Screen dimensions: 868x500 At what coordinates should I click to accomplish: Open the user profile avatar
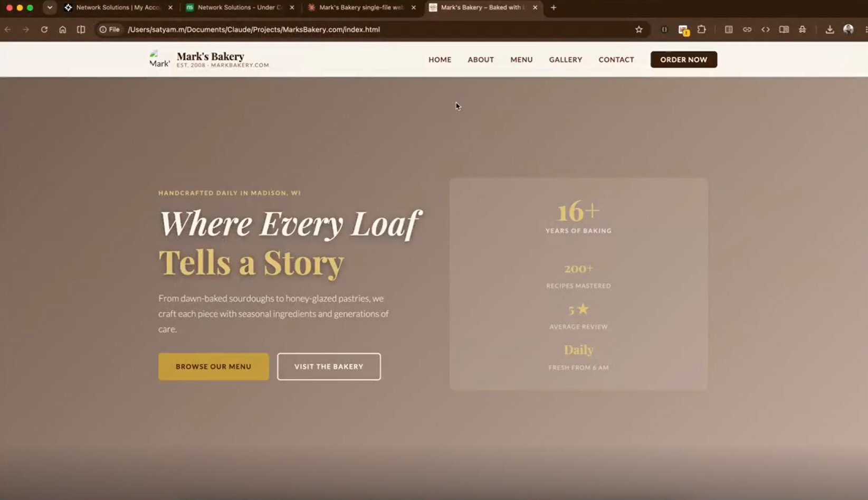click(848, 30)
